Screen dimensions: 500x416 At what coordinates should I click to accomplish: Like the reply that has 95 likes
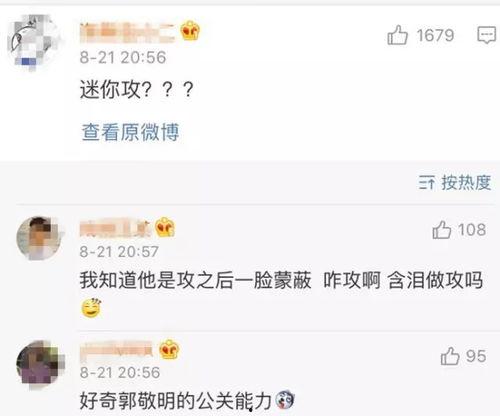pyautogui.click(x=450, y=356)
